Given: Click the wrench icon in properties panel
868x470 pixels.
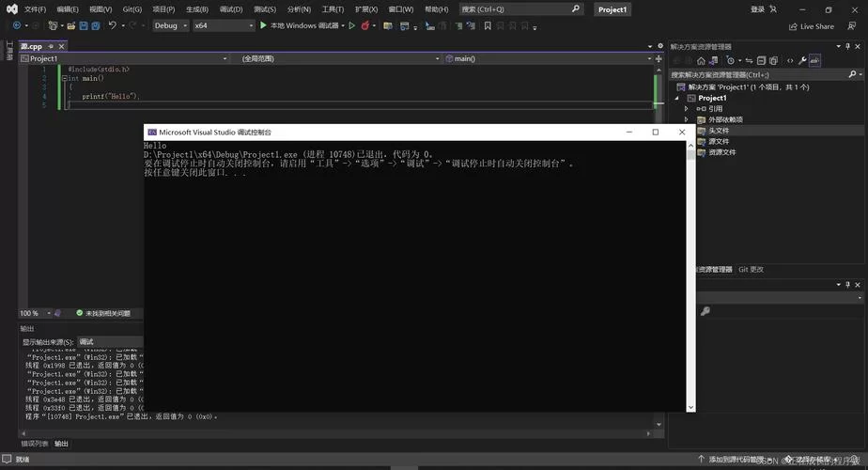Looking at the screenshot, I should pos(705,311).
